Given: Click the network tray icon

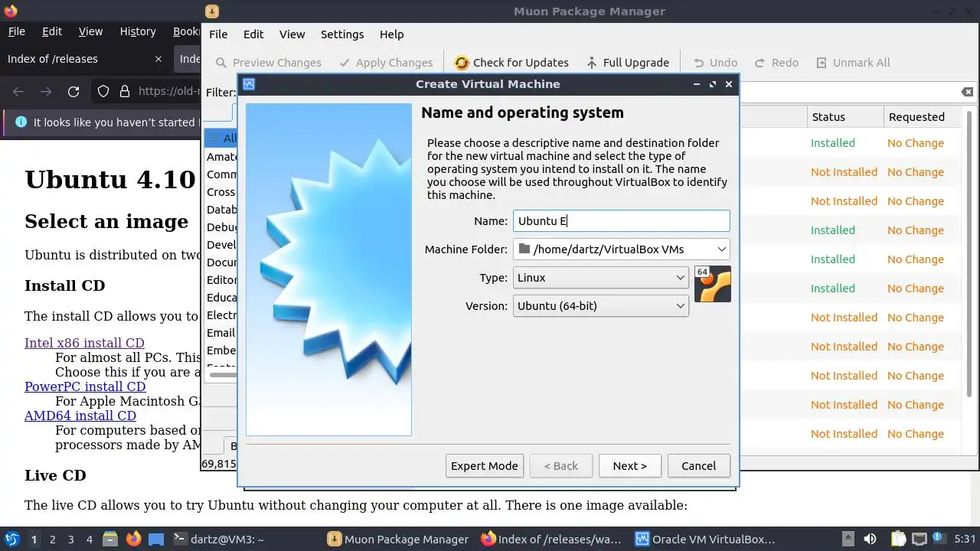Looking at the screenshot, I should coord(920,539).
